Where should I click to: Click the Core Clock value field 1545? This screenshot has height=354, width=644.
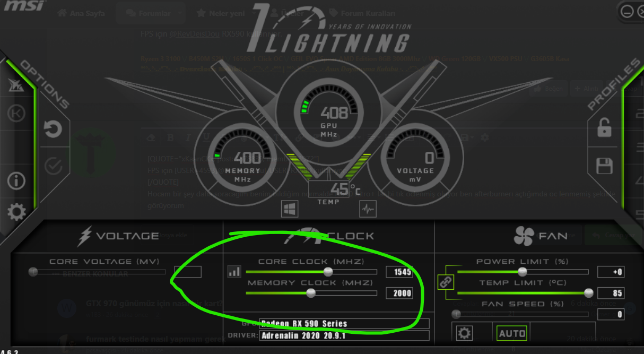tap(399, 272)
